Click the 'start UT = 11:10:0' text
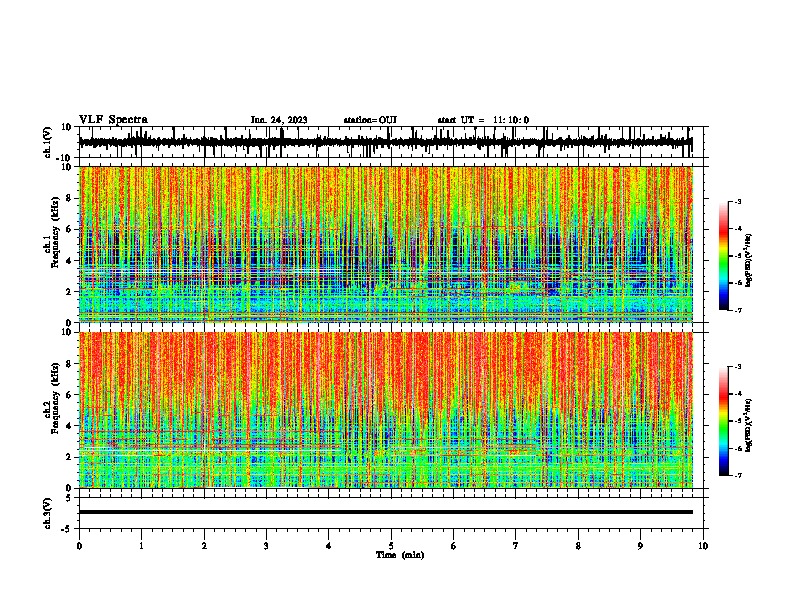The width and height of the screenshot is (792, 612). (x=483, y=120)
